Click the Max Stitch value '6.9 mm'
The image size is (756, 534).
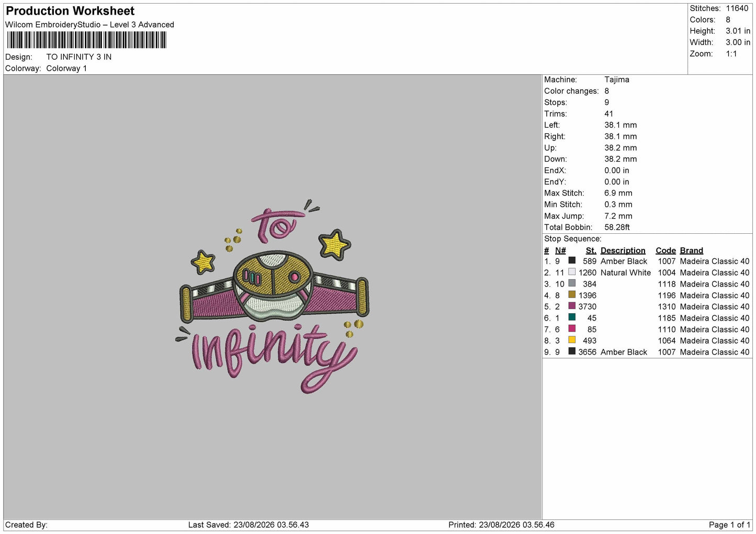coord(618,193)
